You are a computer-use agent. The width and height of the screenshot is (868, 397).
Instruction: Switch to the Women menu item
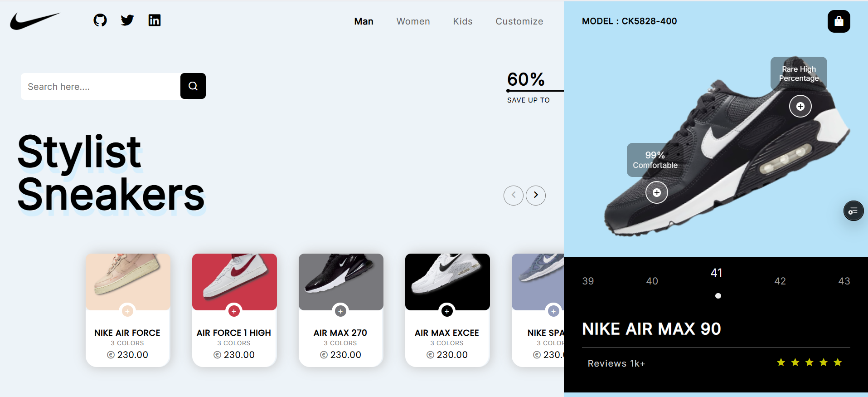click(413, 21)
